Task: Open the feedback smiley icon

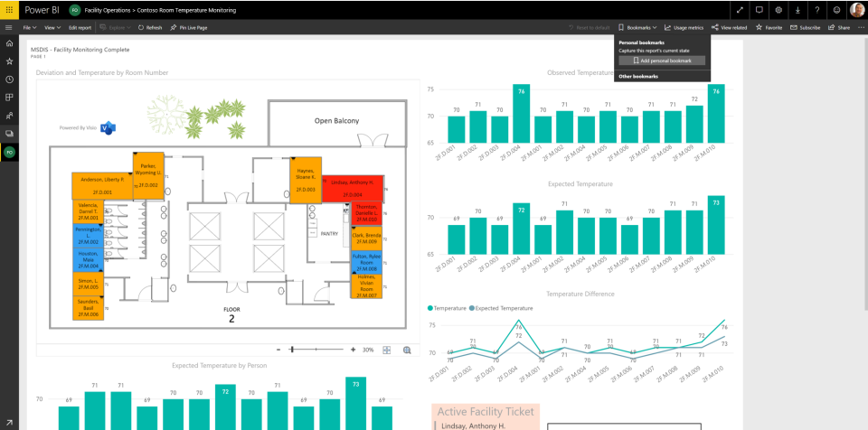Action: [x=836, y=10]
